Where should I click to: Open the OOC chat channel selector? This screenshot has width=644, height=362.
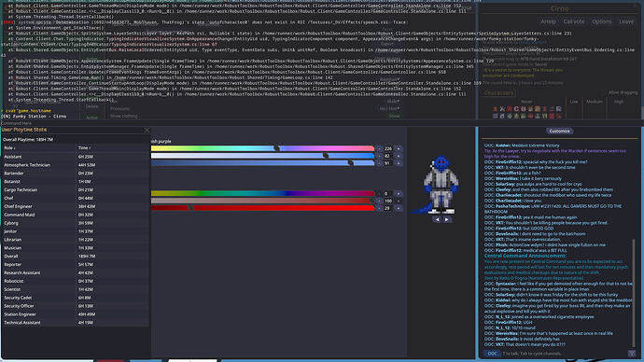coord(492,354)
